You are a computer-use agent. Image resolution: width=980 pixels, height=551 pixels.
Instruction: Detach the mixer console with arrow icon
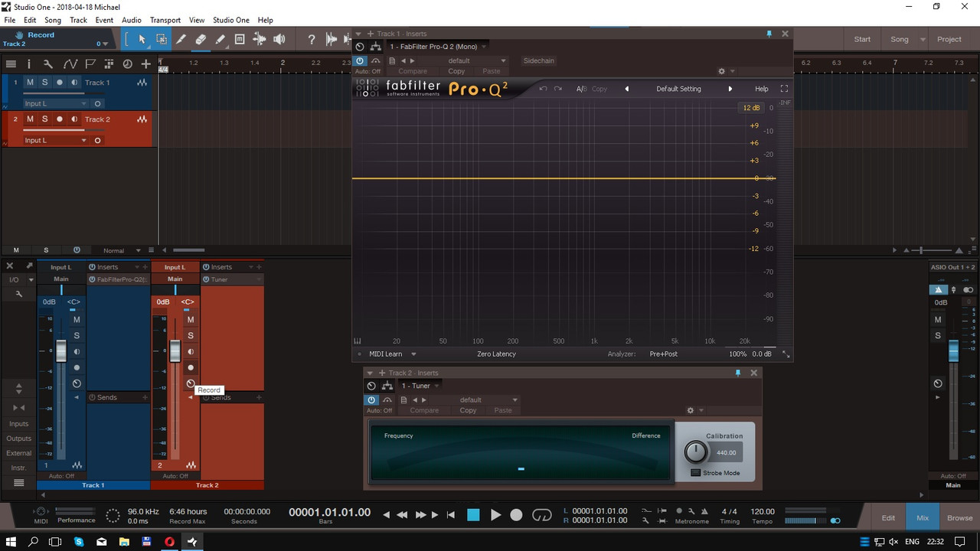click(x=29, y=266)
